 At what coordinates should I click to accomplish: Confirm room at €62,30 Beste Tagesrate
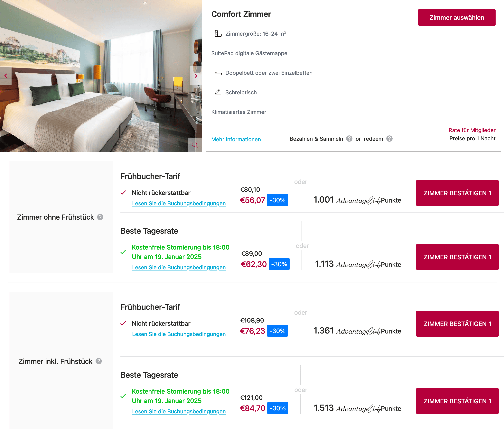[457, 257]
